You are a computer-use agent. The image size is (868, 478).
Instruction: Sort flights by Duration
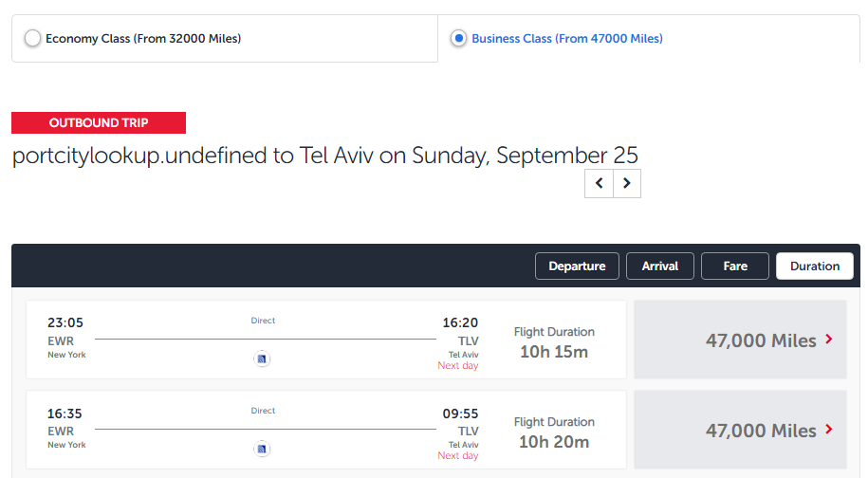click(815, 267)
